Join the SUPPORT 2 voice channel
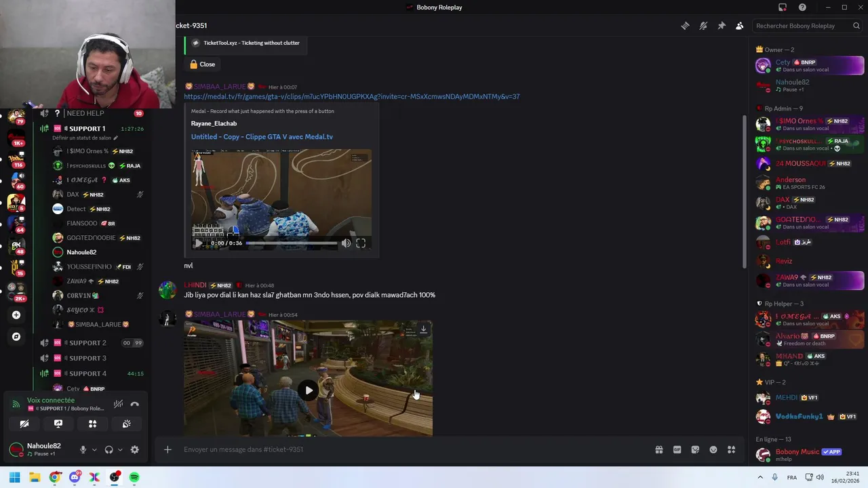The width and height of the screenshot is (868, 488). 91,343
